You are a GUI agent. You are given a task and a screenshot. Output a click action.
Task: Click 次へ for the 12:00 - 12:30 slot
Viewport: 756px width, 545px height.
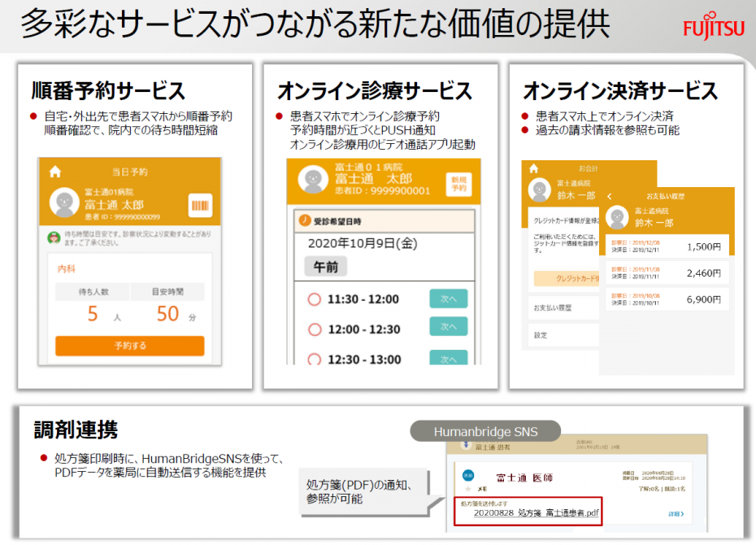(x=449, y=326)
